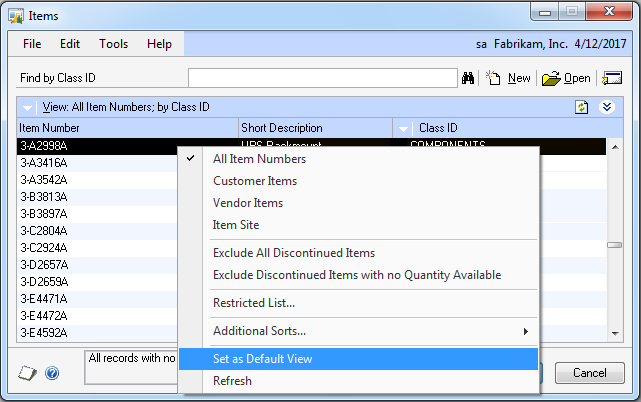
Task: Click the Class ID column header
Action: (x=438, y=128)
